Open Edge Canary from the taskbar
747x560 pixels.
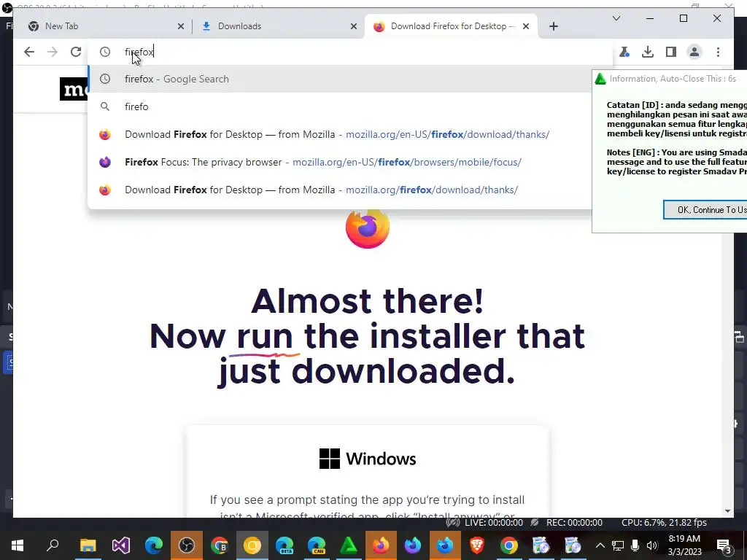coord(317,545)
